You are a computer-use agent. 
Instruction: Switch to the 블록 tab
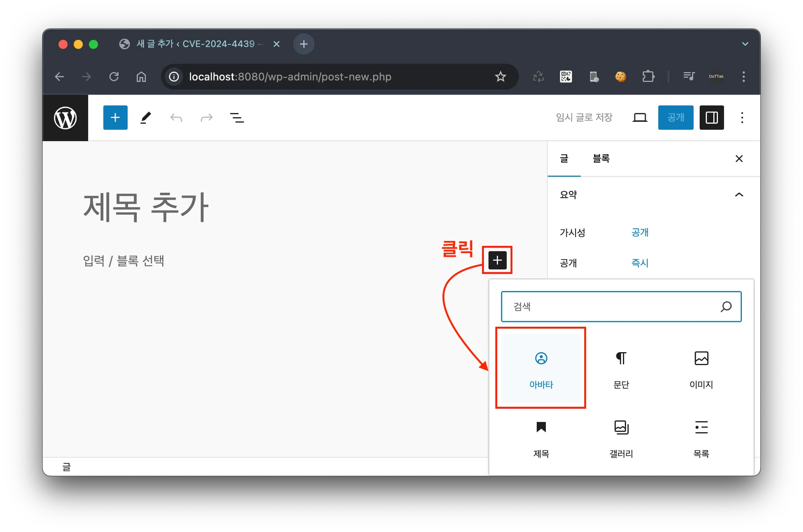[601, 159]
